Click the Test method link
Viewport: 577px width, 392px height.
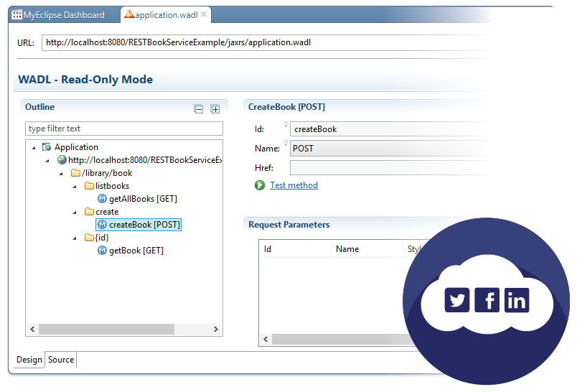tap(294, 185)
